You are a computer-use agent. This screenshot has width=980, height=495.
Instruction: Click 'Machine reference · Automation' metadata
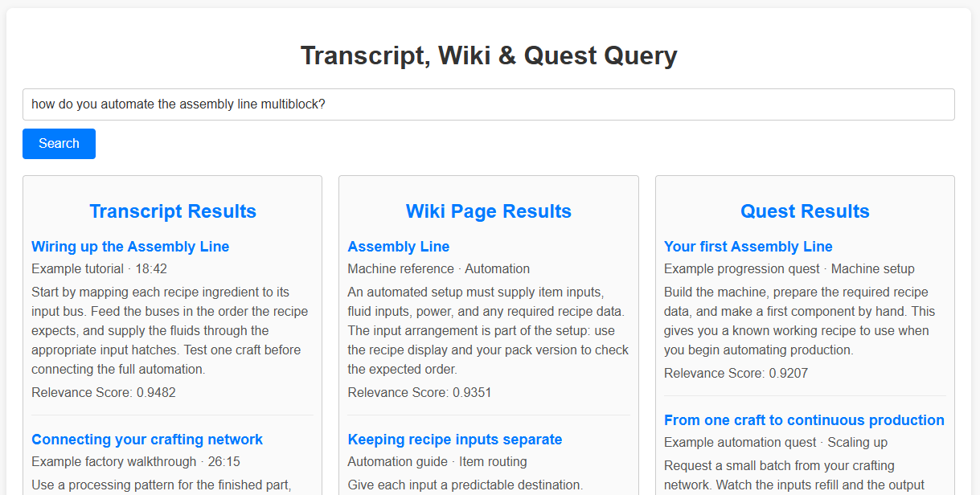click(x=439, y=269)
